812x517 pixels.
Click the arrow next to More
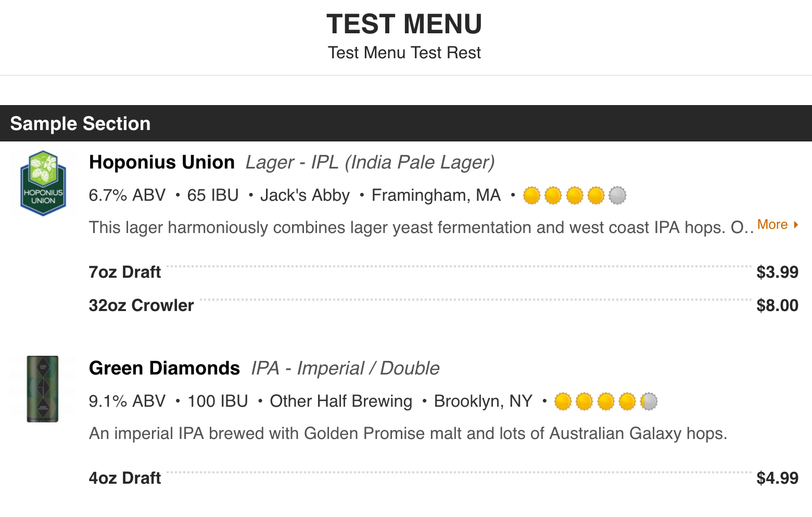click(x=796, y=225)
